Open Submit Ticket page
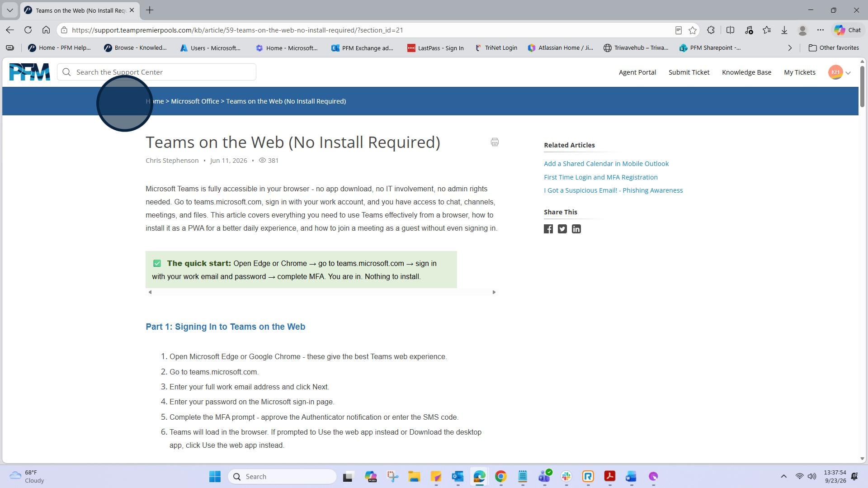 689,72
